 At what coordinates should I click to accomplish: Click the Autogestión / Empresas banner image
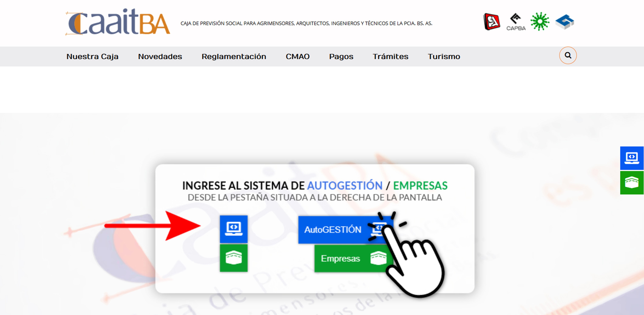(x=322, y=214)
